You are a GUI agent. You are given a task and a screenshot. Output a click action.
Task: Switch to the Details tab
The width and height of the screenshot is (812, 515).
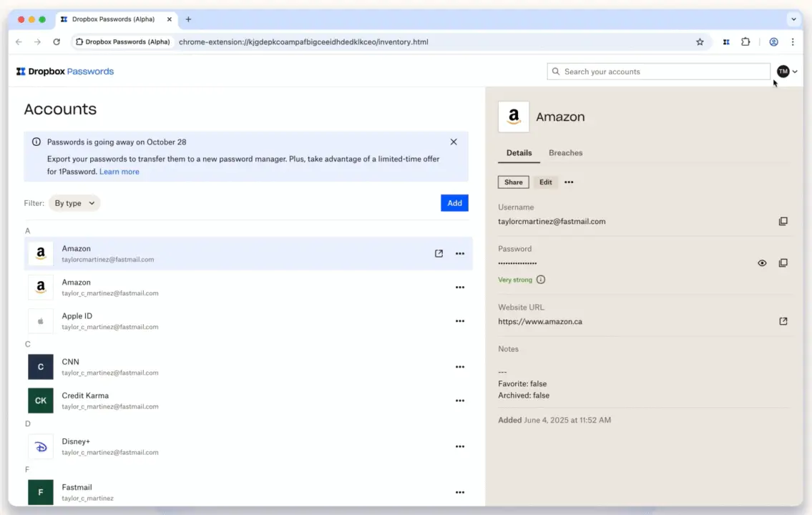(x=519, y=153)
